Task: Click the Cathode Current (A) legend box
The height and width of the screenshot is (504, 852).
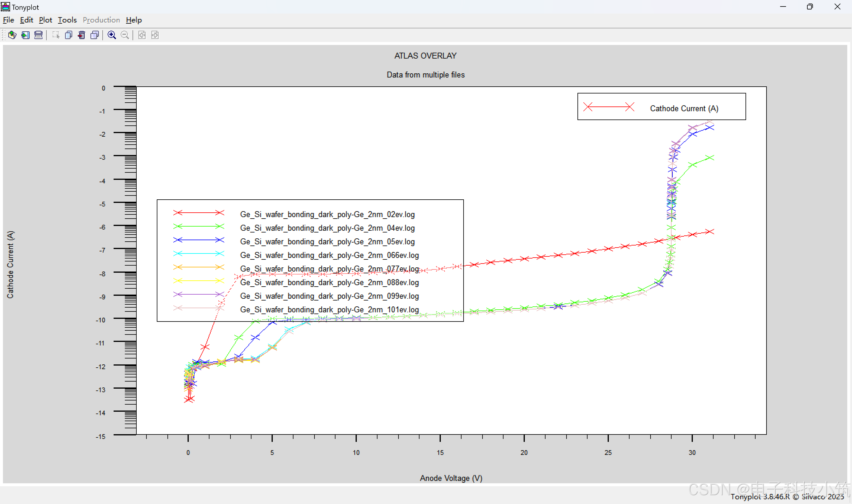Action: pos(661,107)
